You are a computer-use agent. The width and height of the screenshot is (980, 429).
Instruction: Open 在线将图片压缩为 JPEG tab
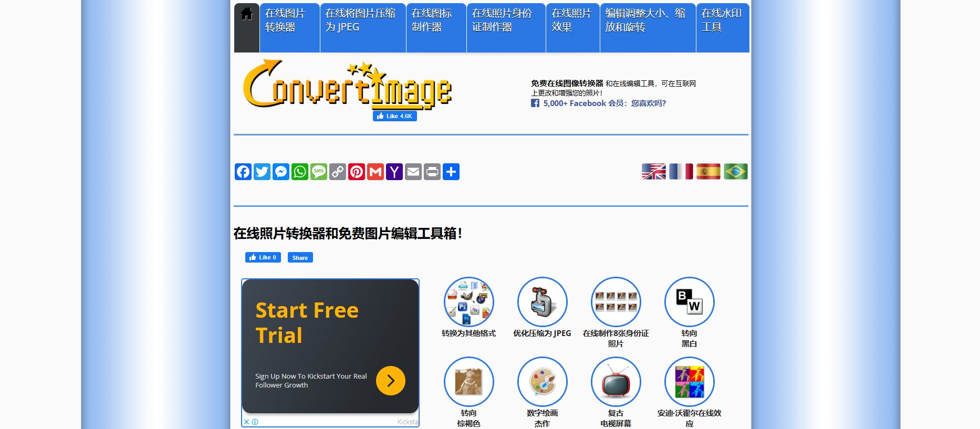click(363, 27)
